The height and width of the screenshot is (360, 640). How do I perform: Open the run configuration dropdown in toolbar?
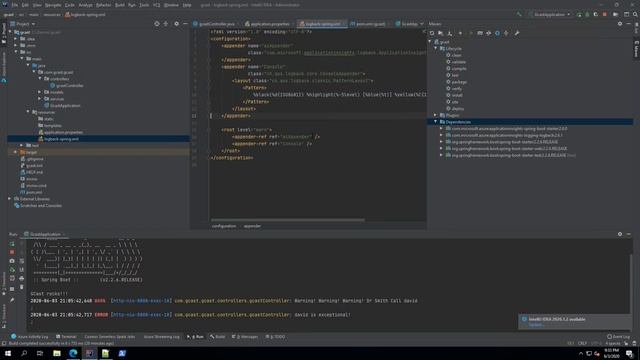point(550,14)
